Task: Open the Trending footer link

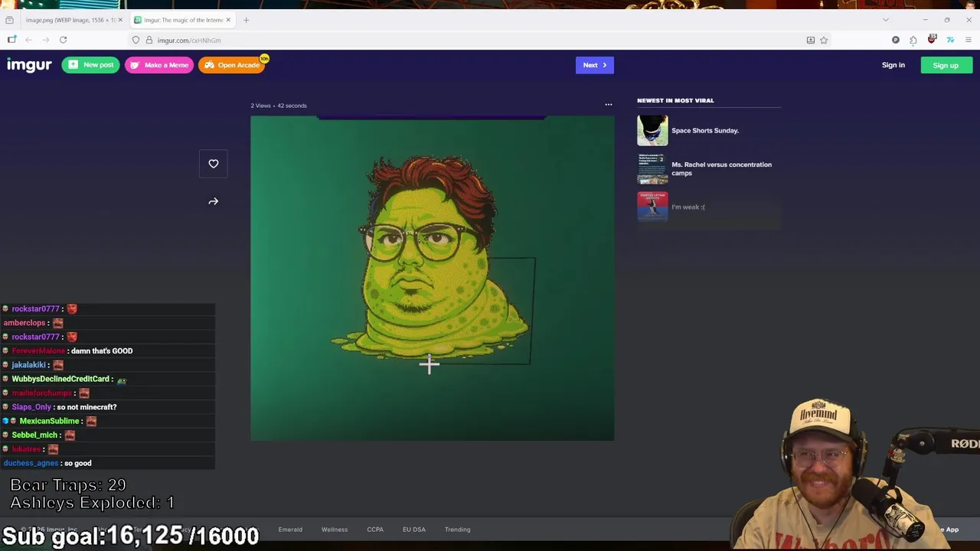Action: [458, 530]
